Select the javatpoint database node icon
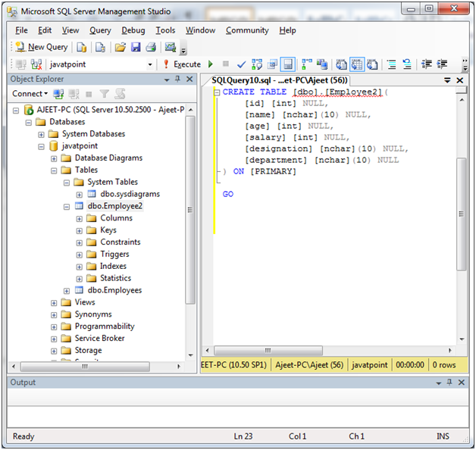 [x=54, y=146]
